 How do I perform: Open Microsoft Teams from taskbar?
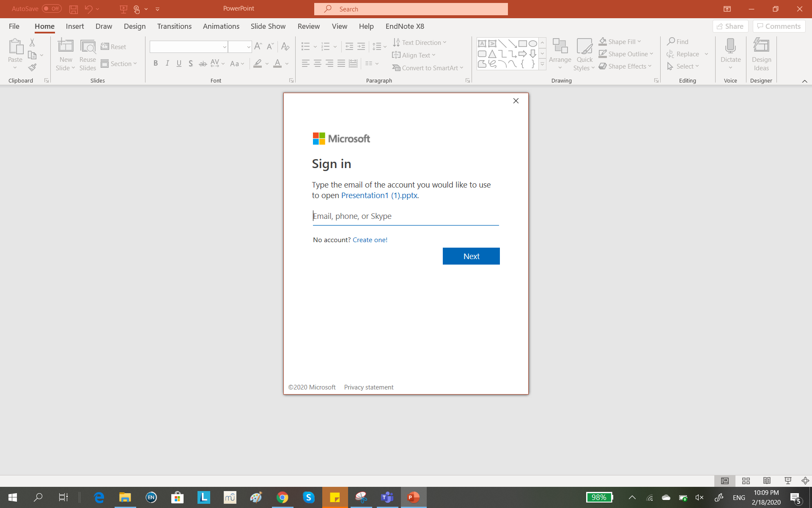pyautogui.click(x=387, y=497)
